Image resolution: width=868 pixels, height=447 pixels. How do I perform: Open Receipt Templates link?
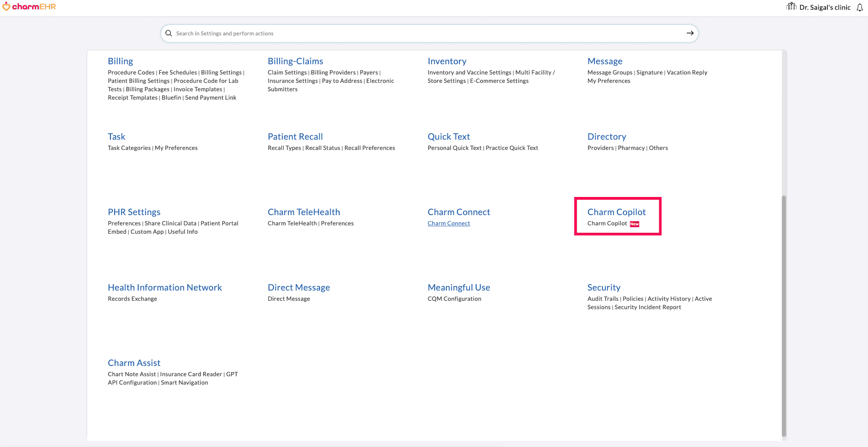pos(132,97)
